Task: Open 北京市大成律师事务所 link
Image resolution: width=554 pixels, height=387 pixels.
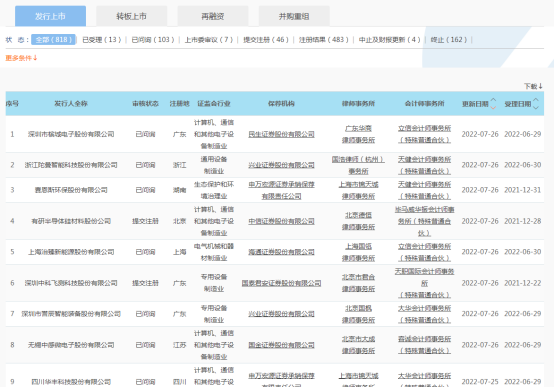Action: coord(358,345)
